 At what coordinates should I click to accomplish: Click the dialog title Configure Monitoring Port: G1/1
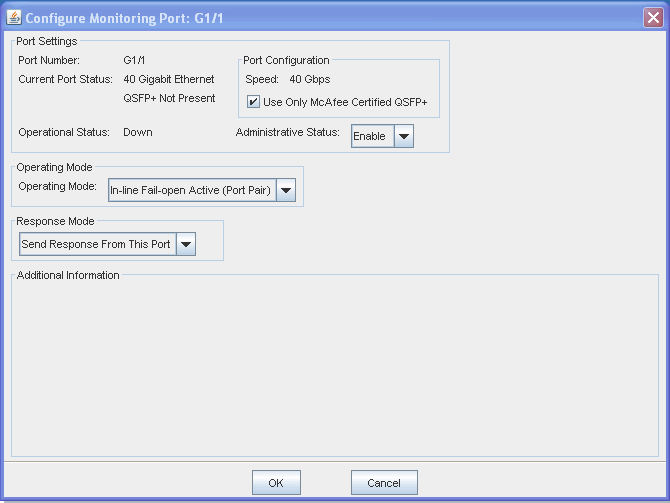[x=124, y=18]
